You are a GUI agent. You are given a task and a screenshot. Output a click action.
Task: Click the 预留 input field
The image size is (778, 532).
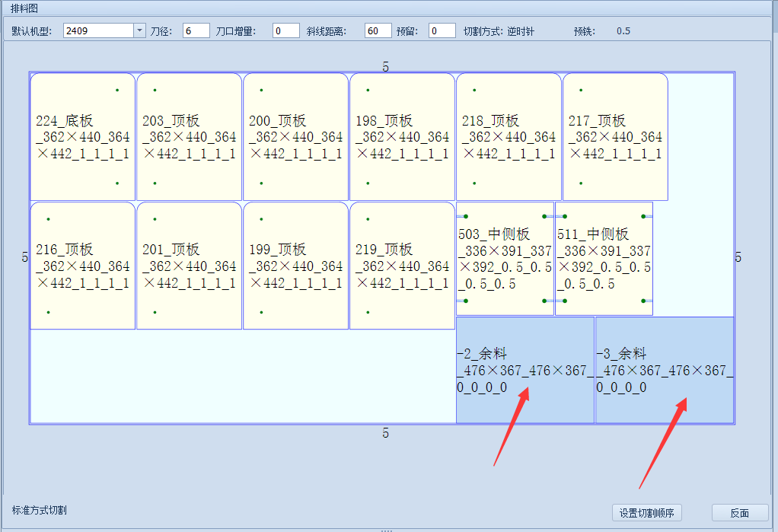tap(442, 31)
